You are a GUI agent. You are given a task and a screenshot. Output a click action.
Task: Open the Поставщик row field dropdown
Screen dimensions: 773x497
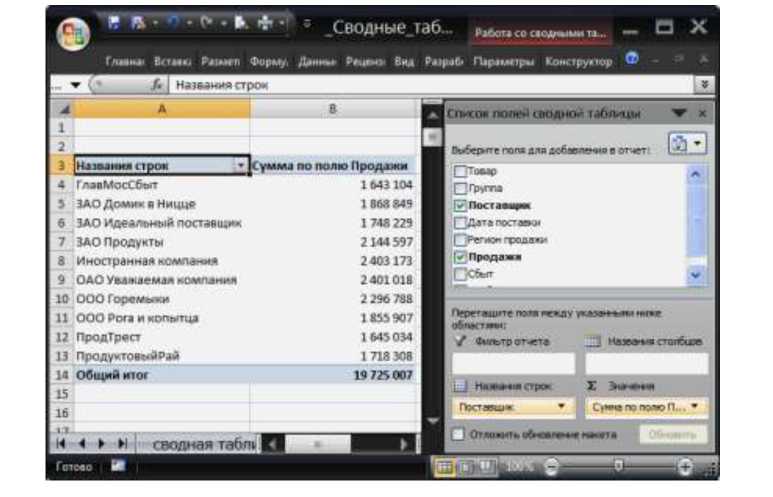tap(561, 408)
